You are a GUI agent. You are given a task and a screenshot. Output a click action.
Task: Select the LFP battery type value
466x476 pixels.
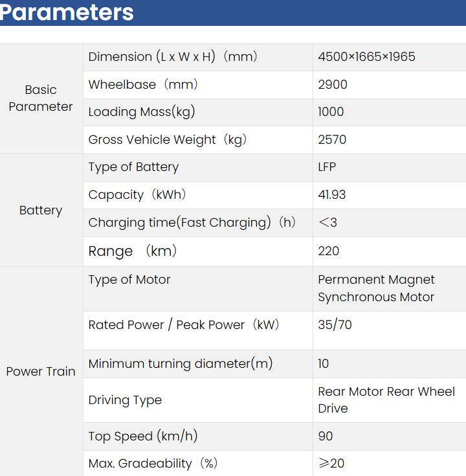pos(327,167)
